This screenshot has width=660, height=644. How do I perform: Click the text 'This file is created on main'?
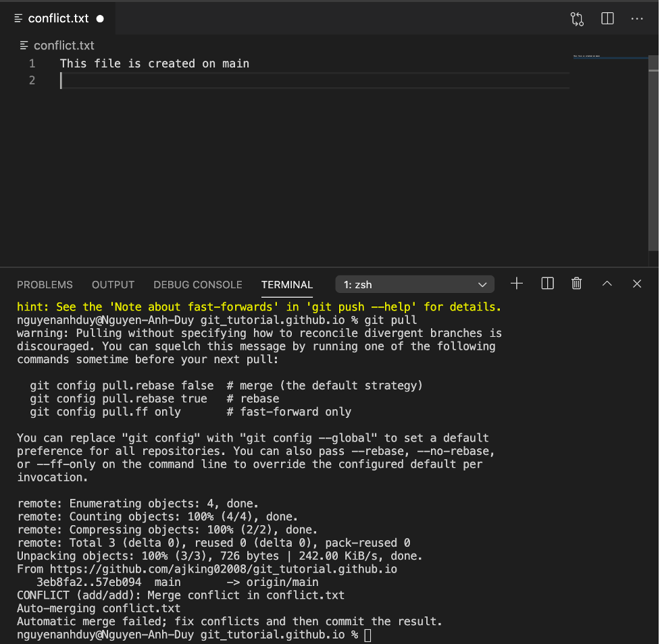point(155,63)
